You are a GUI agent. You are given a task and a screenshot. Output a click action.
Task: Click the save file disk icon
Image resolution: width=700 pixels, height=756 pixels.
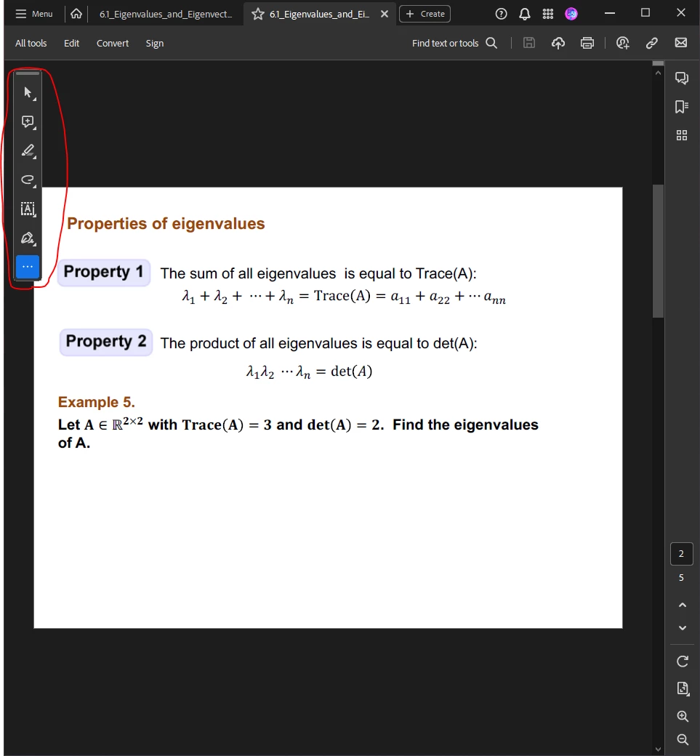point(529,43)
